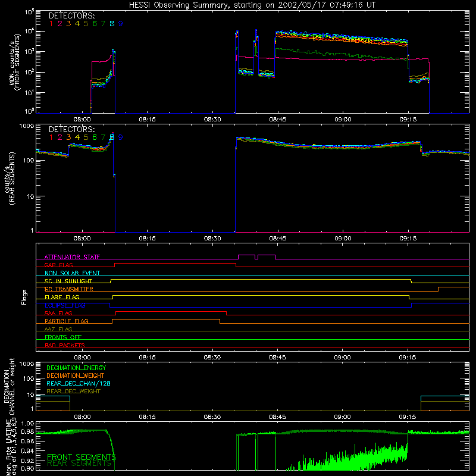Click the MON. counts/s (FRONT SEGMENTS) axis label

click(14, 62)
